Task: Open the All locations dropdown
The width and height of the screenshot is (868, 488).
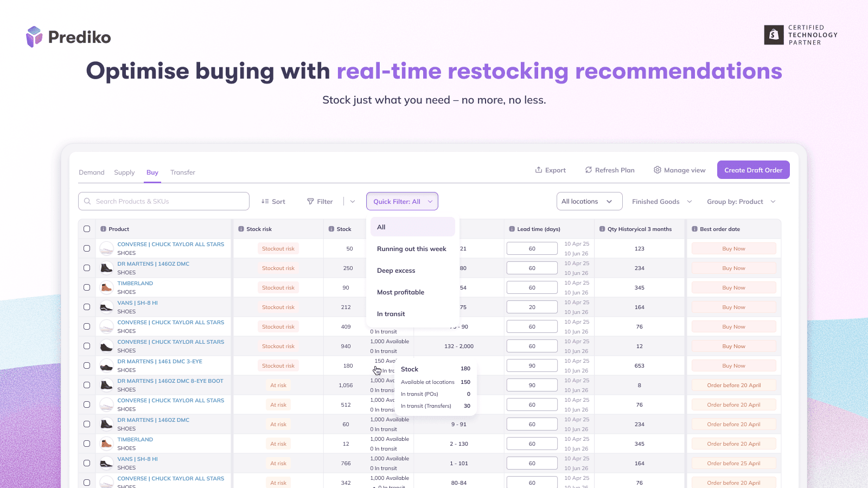Action: (589, 201)
